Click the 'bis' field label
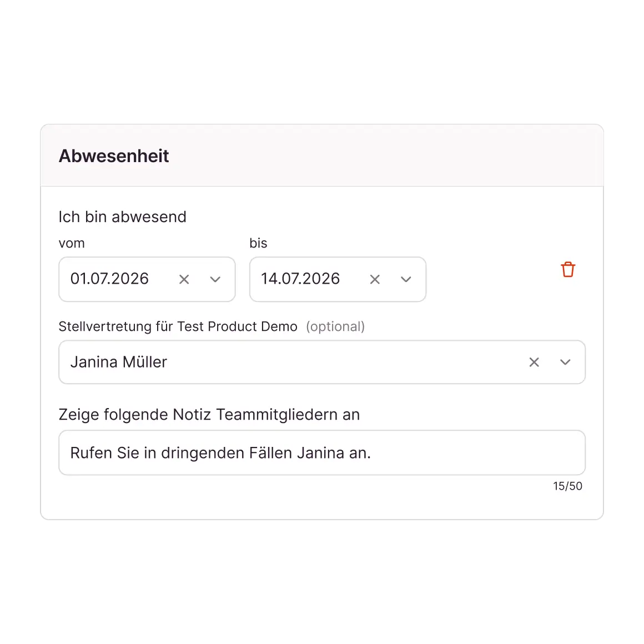The image size is (644, 644). click(258, 243)
